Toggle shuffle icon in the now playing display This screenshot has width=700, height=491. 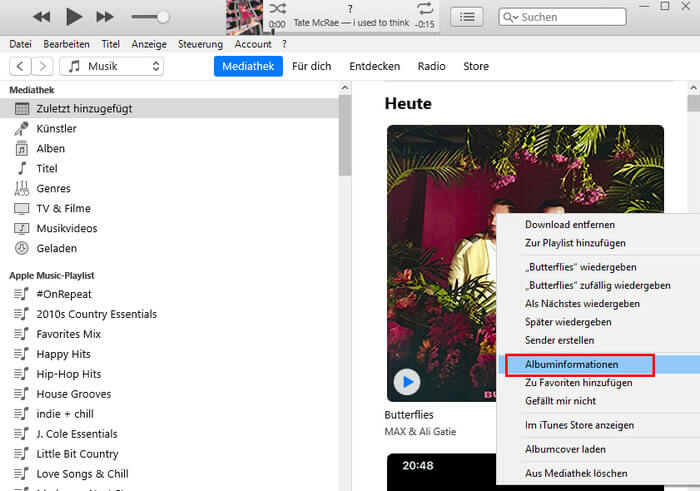point(278,8)
